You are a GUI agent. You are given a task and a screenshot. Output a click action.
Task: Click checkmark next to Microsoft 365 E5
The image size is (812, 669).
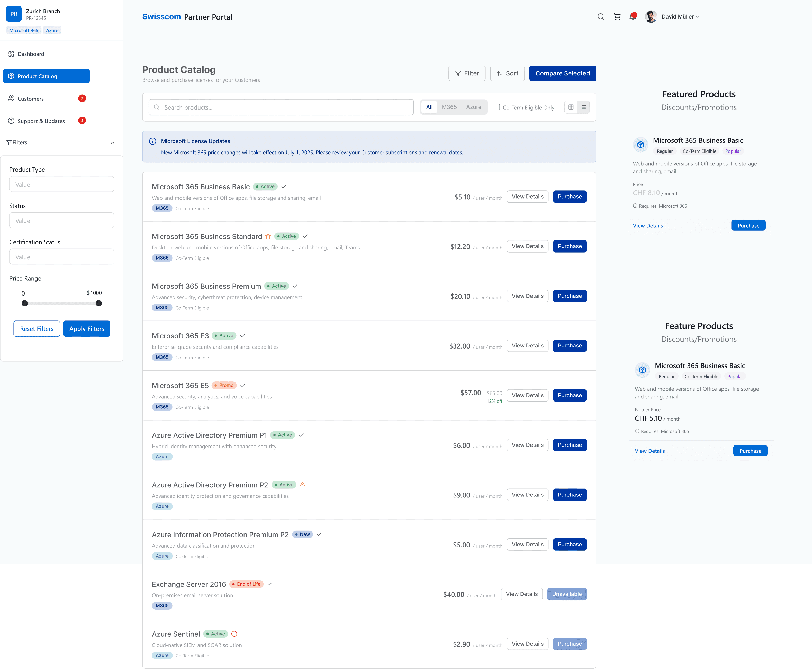tap(243, 385)
